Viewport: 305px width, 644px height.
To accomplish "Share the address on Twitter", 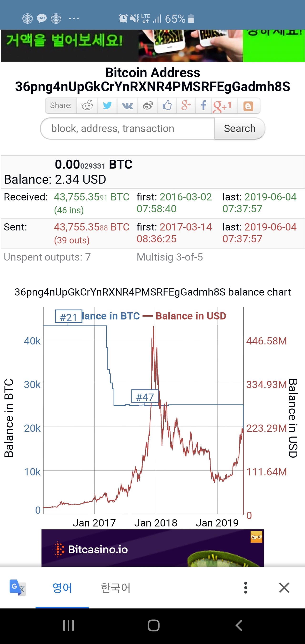I will click(107, 106).
